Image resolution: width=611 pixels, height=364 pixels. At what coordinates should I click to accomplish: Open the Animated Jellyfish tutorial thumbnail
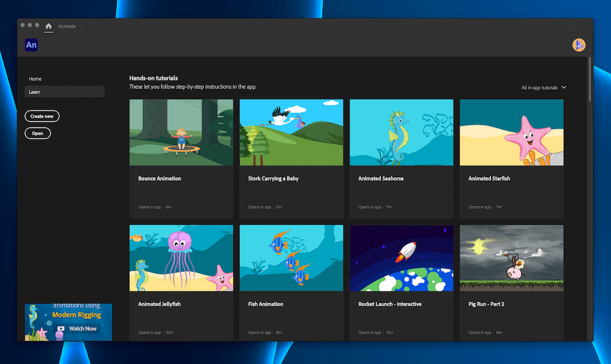(181, 258)
